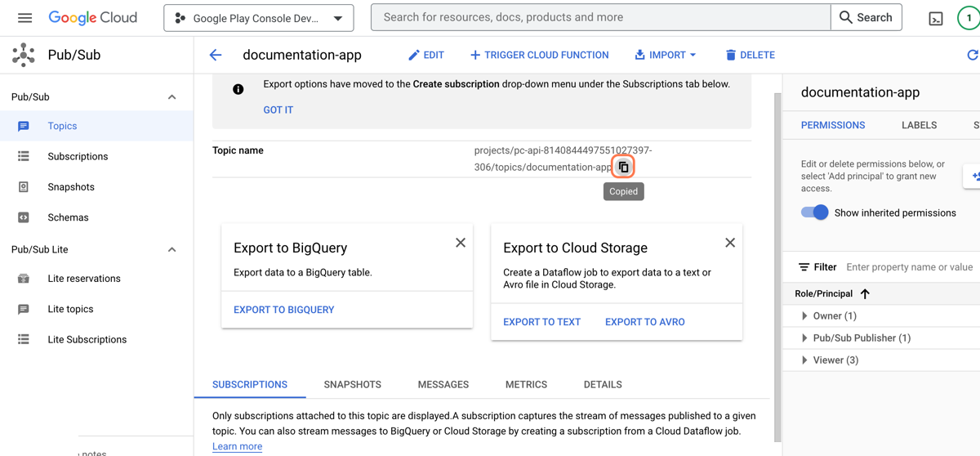Click the Subscriptions list icon
This screenshot has height=456, width=980.
(x=24, y=156)
